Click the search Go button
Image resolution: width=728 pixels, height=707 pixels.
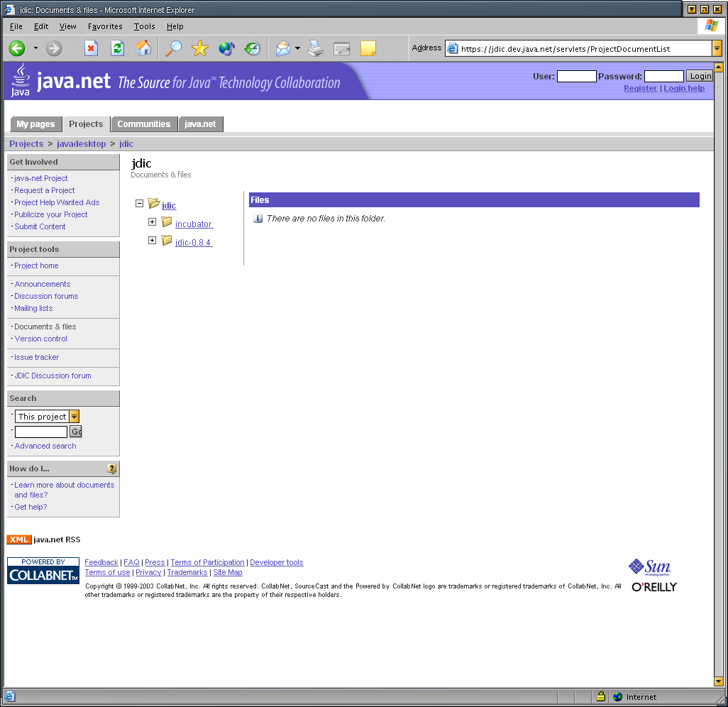click(x=76, y=432)
